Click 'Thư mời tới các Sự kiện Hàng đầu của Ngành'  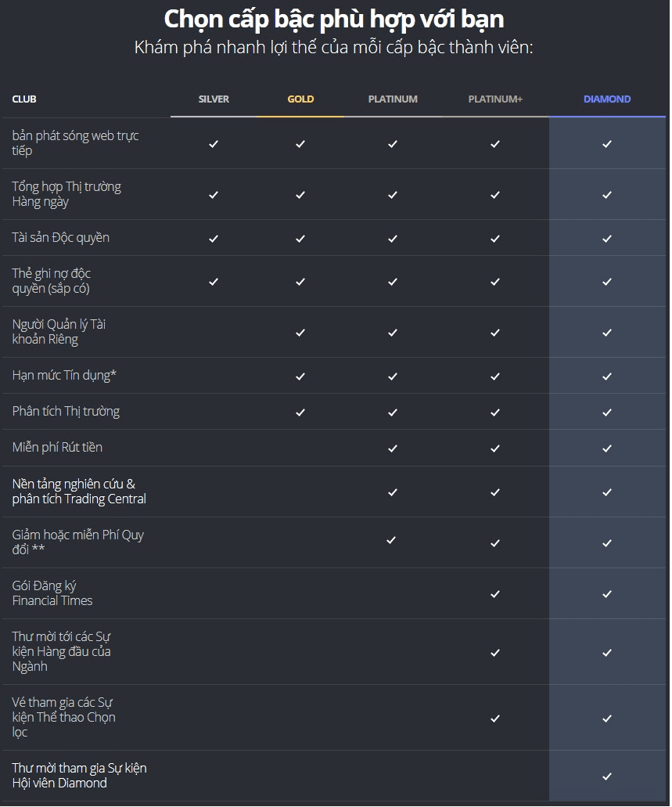coord(61,651)
